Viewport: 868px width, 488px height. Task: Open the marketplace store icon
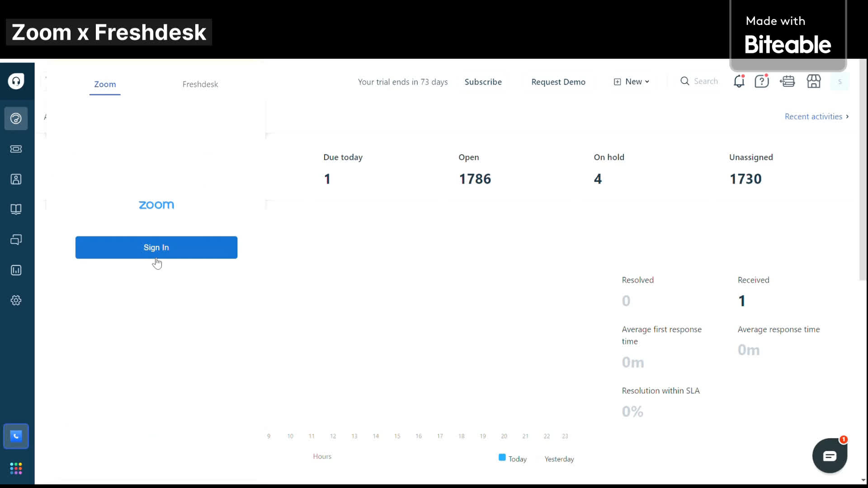[x=814, y=81]
